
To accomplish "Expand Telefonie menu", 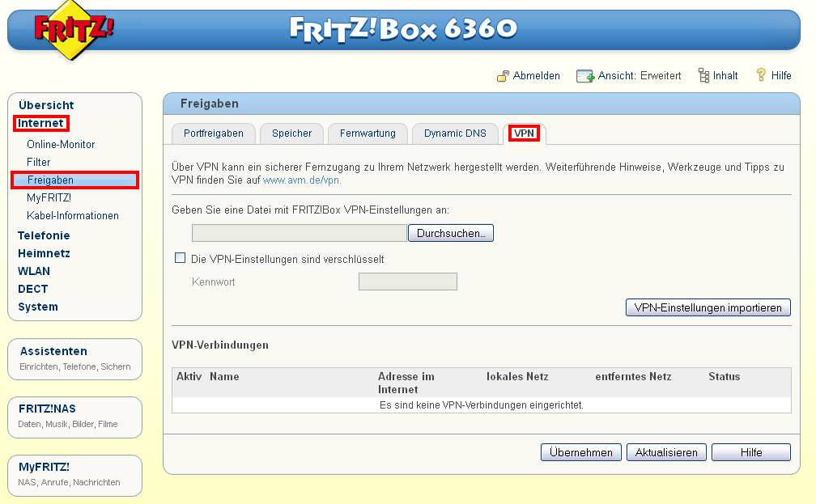I will pyautogui.click(x=44, y=235).
